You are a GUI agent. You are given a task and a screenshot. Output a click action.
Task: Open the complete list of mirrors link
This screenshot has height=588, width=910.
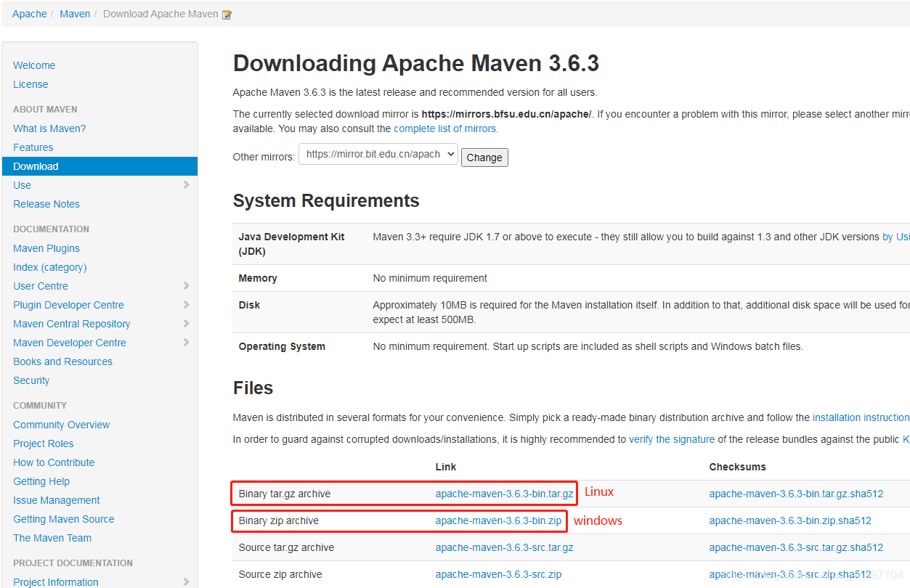coord(446,128)
